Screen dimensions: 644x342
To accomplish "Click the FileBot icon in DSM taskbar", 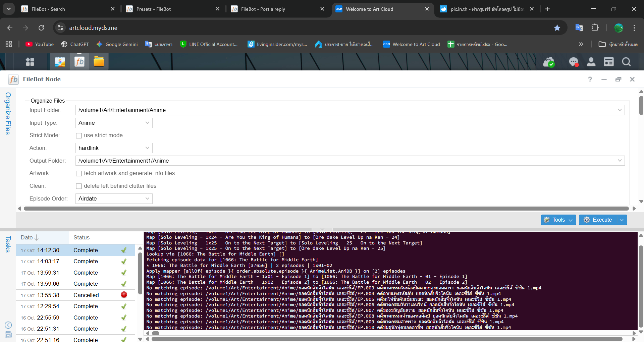I will (79, 62).
